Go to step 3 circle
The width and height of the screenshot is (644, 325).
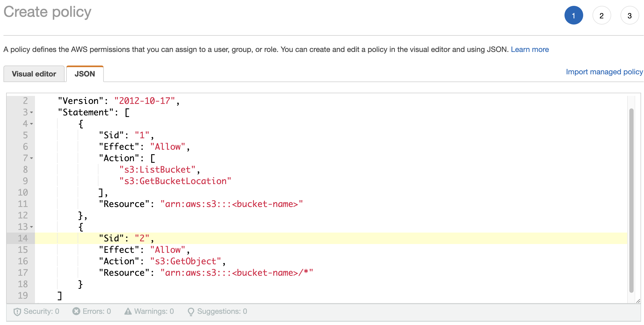pos(630,15)
